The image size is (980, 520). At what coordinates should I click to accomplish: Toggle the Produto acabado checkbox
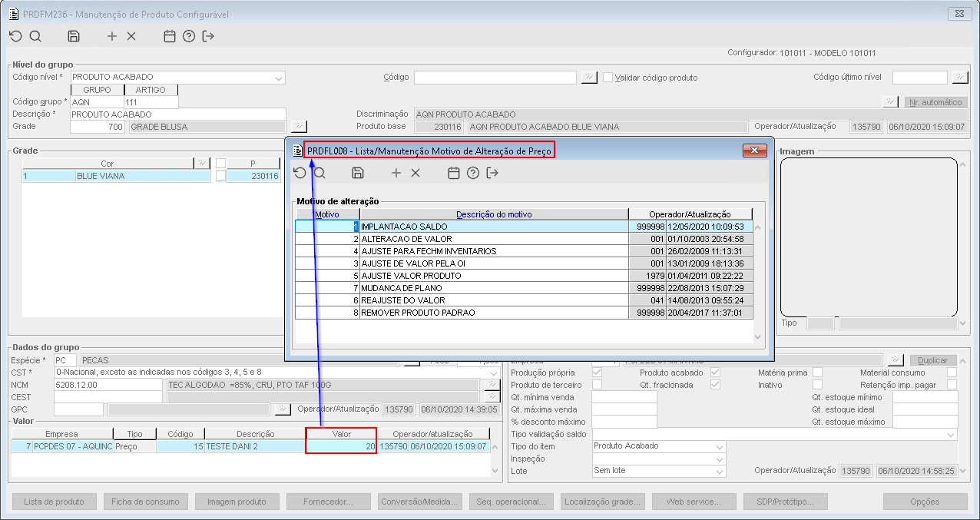[x=715, y=373]
